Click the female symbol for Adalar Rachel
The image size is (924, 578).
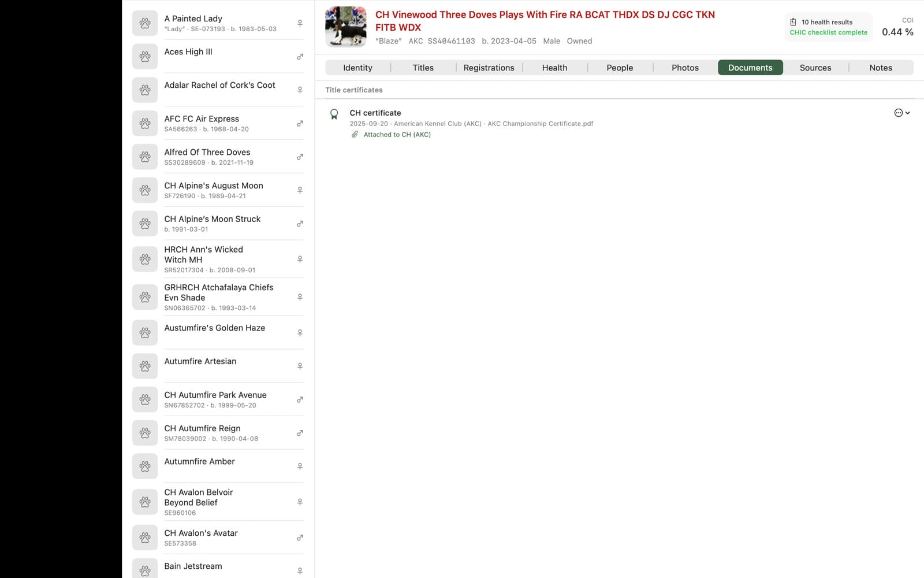click(300, 90)
